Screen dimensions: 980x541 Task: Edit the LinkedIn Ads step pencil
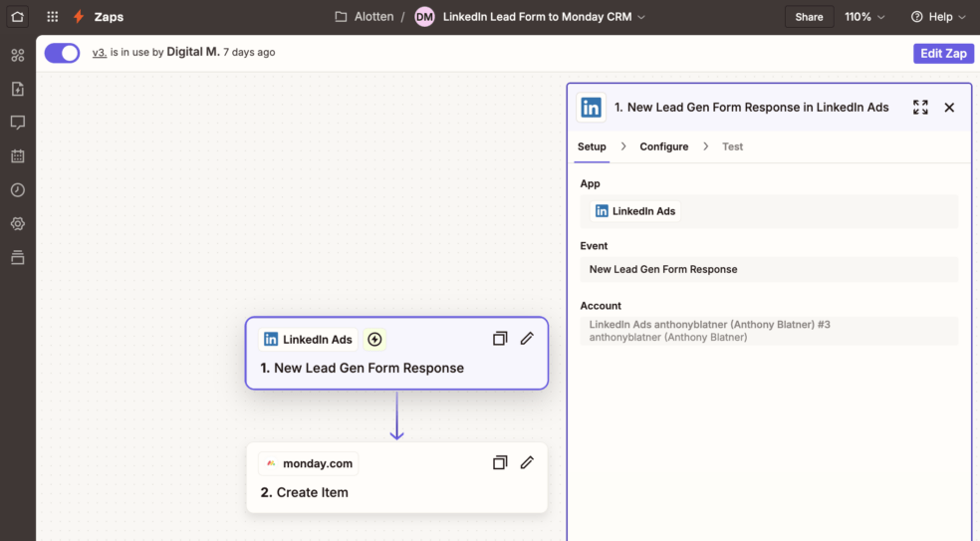coord(527,339)
